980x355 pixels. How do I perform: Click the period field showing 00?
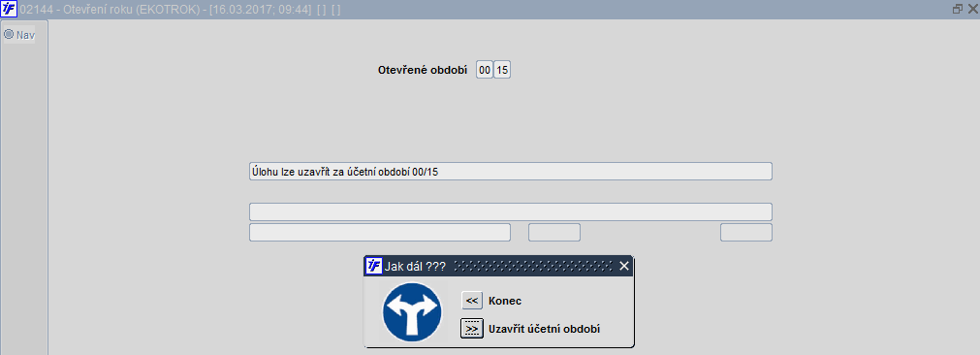coord(485,70)
